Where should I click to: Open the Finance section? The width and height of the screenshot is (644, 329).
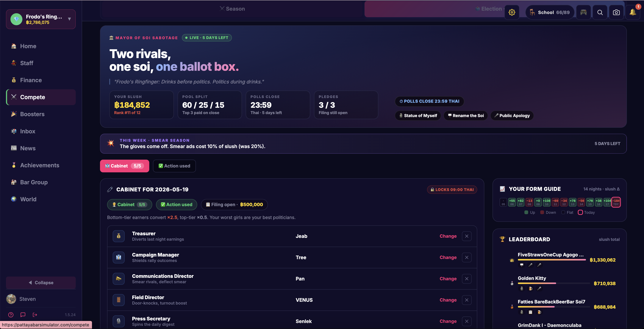pos(41,80)
